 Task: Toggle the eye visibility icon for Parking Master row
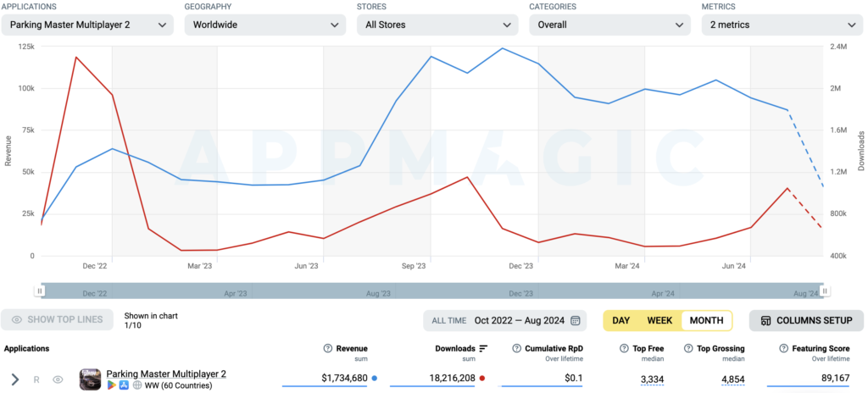click(x=58, y=379)
